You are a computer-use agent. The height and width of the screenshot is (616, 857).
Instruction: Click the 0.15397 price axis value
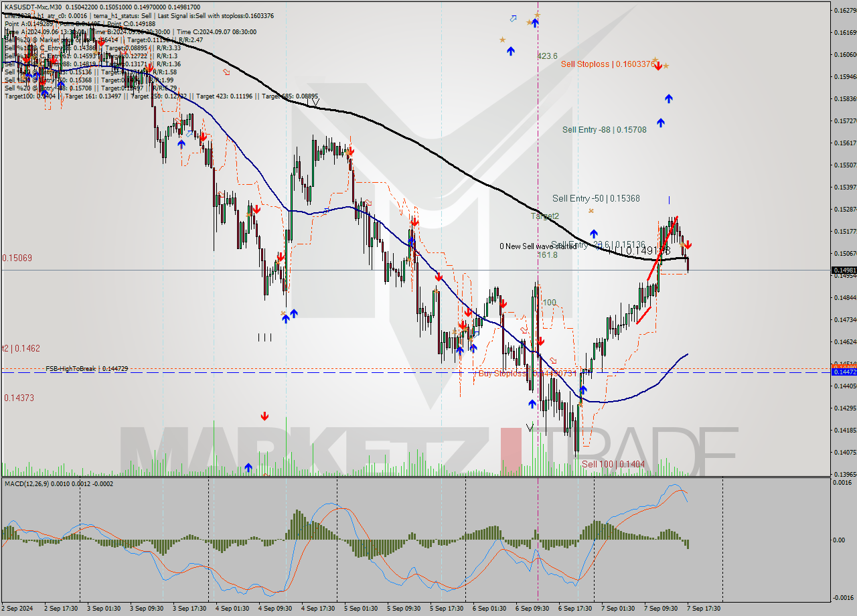[x=845, y=187]
